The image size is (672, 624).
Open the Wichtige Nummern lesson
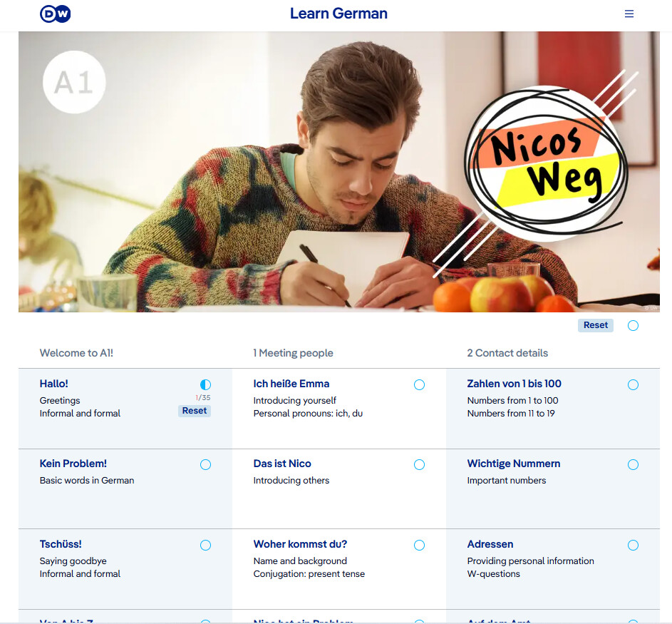tap(513, 464)
